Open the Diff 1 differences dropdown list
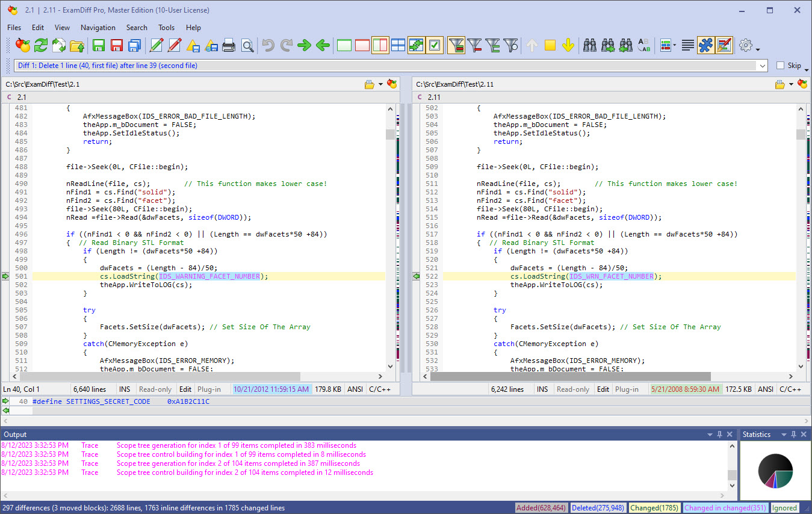Image resolution: width=812 pixels, height=514 pixels. pos(763,66)
